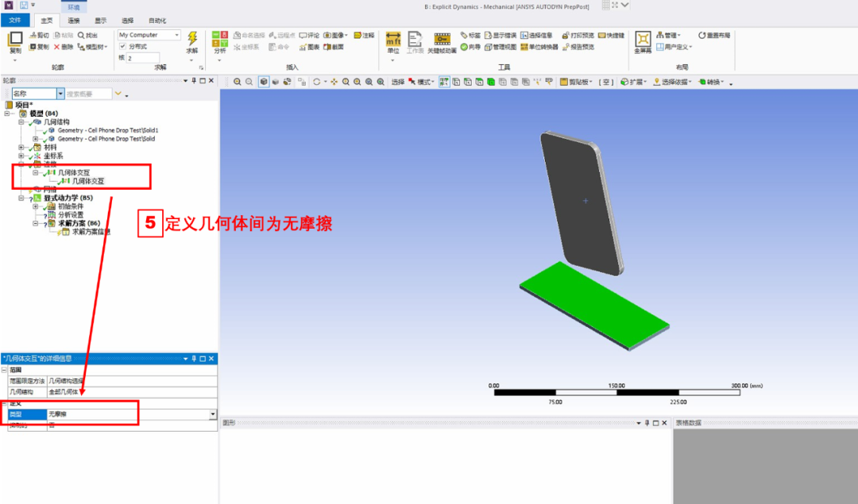858x504 pixels.
Task: Open the My Computer solver dropdown
Action: point(176,35)
